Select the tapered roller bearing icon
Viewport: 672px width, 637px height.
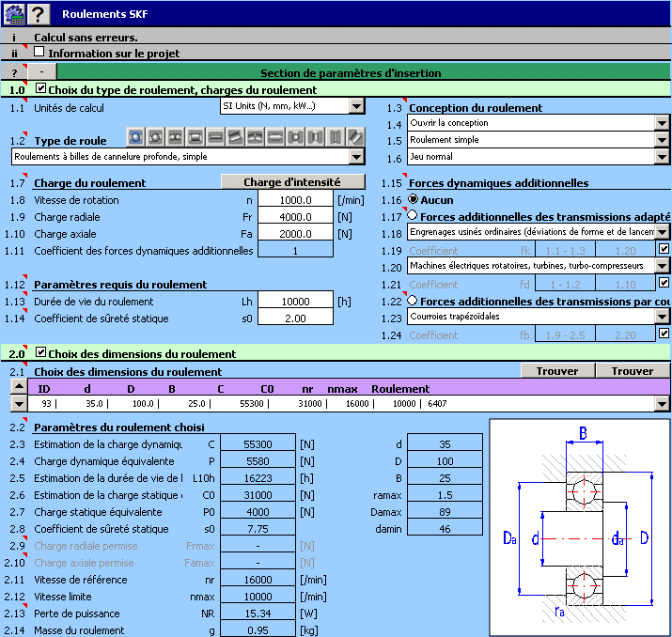click(x=235, y=137)
